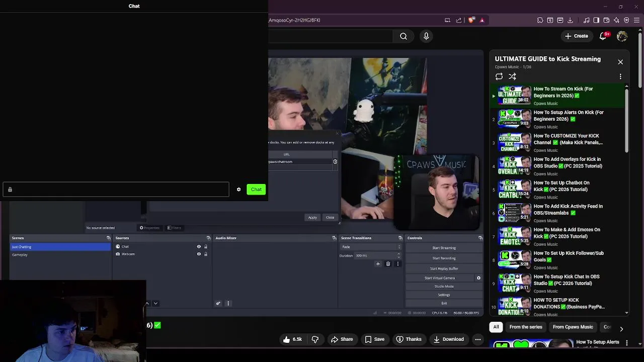
Task: Remove scene transition with trash icon
Action: click(388, 264)
